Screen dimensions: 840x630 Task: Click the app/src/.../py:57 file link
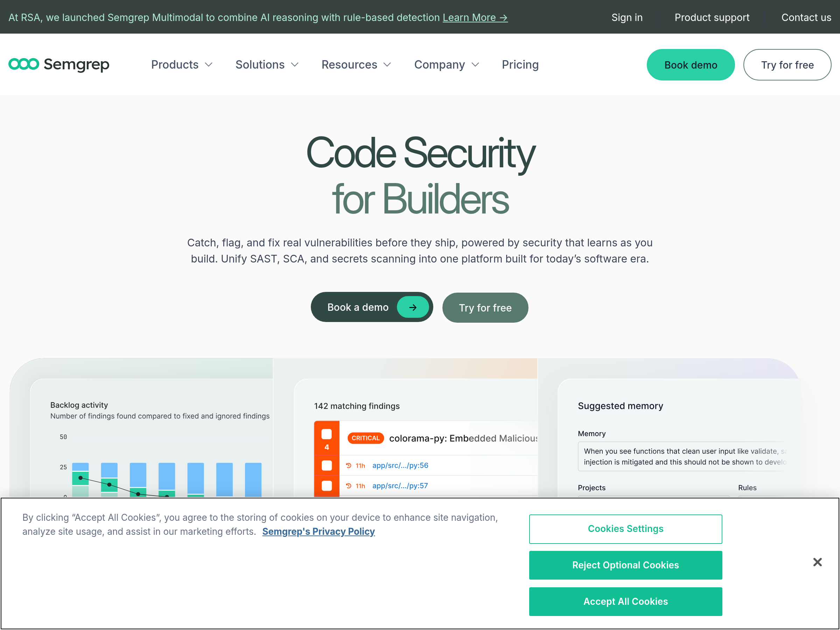coord(400,486)
